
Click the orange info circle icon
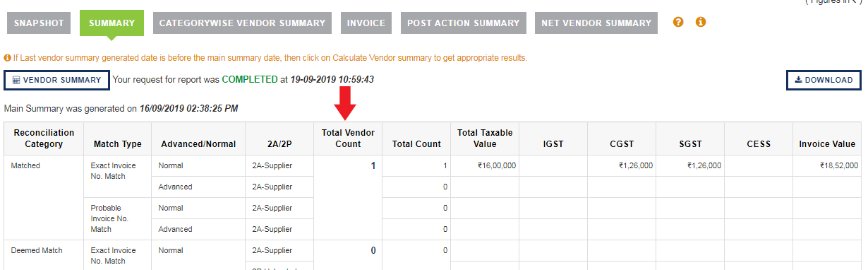pos(701,23)
